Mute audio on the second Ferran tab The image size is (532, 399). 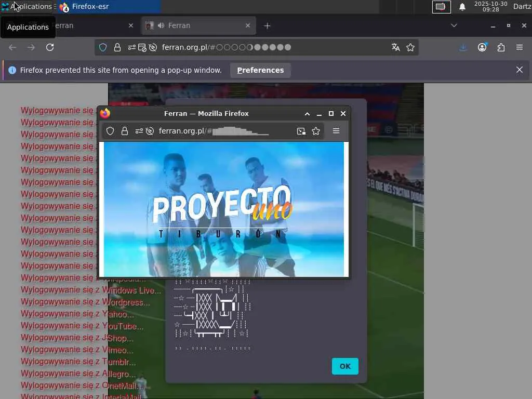[161, 25]
